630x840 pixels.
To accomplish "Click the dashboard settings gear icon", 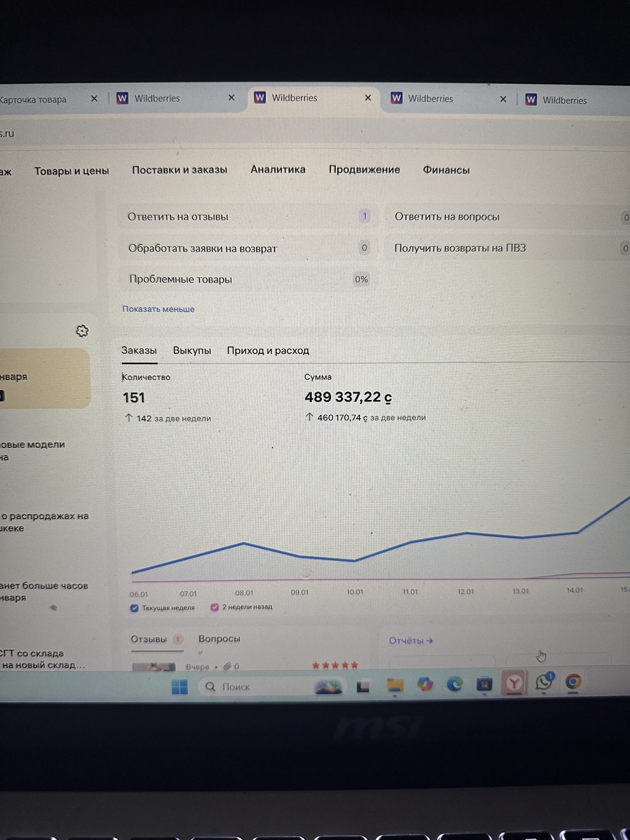I will coord(82,331).
